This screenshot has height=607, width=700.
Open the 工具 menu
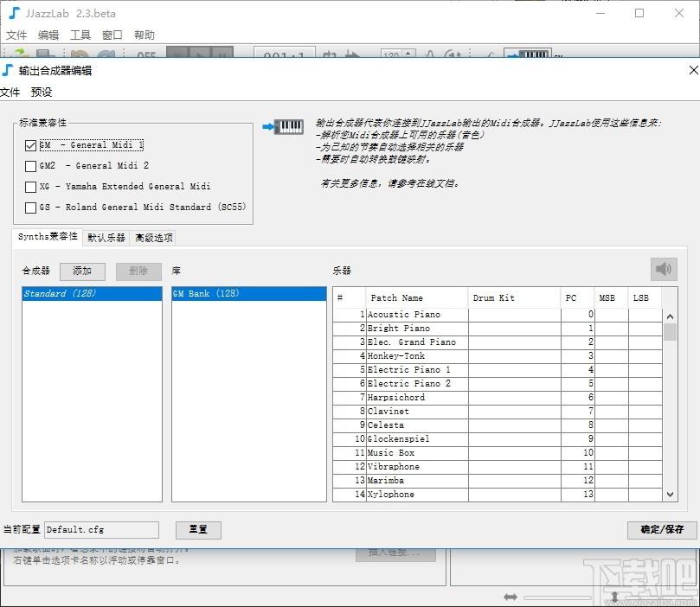[80, 35]
